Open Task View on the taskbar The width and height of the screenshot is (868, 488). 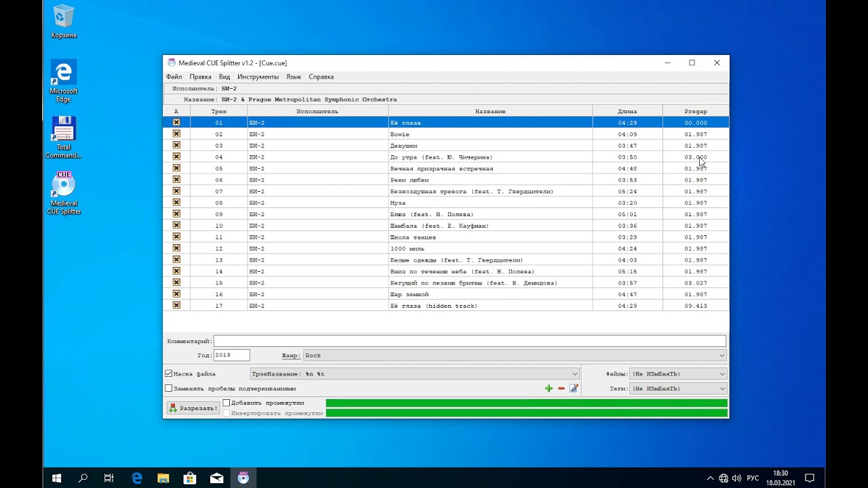[x=108, y=478]
